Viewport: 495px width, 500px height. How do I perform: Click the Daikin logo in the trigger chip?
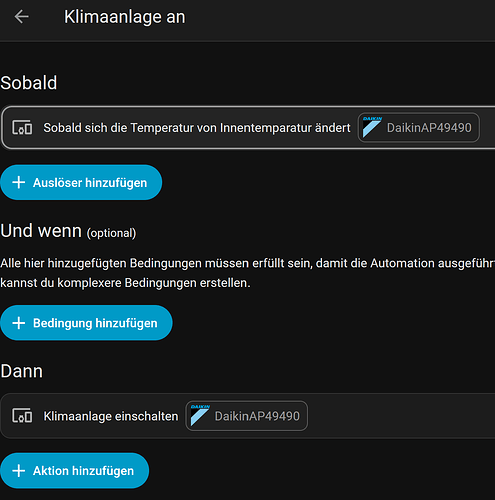(x=372, y=127)
